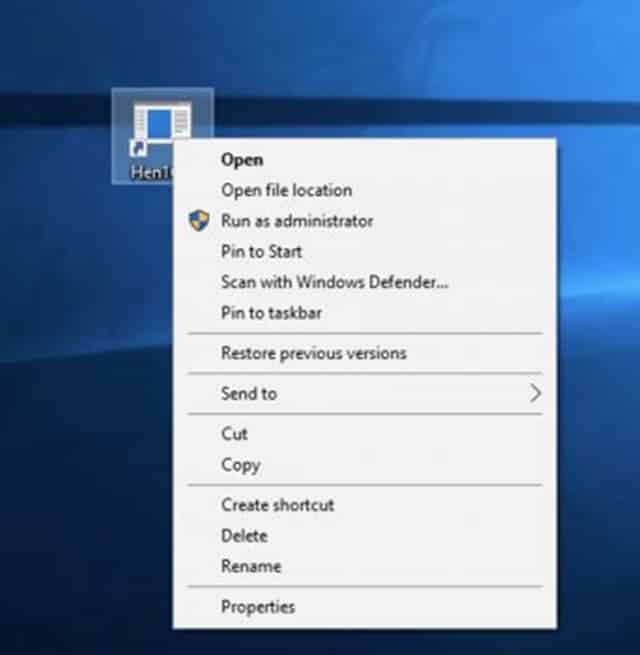Pin the shortcut to Start
Image resolution: width=640 pixels, height=655 pixels.
click(x=261, y=252)
